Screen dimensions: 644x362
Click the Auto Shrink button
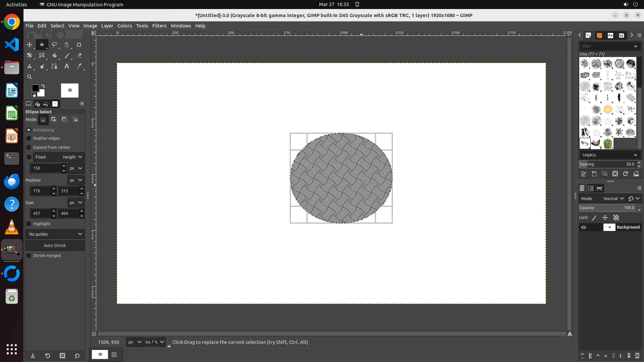pyautogui.click(x=55, y=246)
